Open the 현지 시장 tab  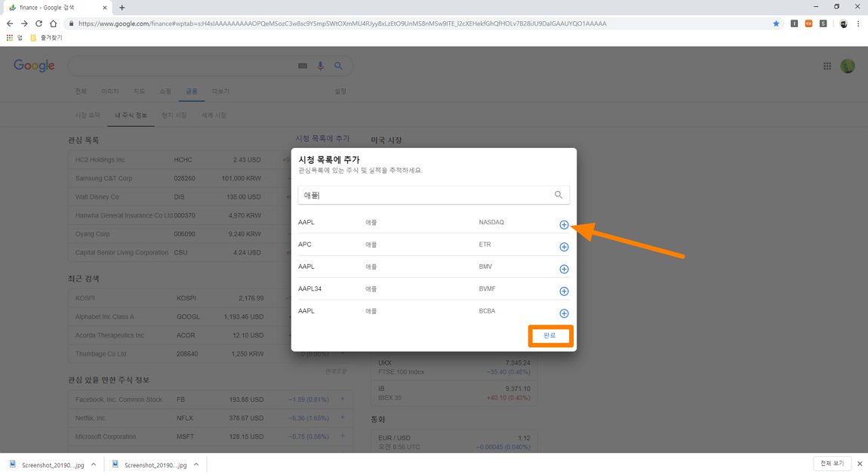point(174,115)
